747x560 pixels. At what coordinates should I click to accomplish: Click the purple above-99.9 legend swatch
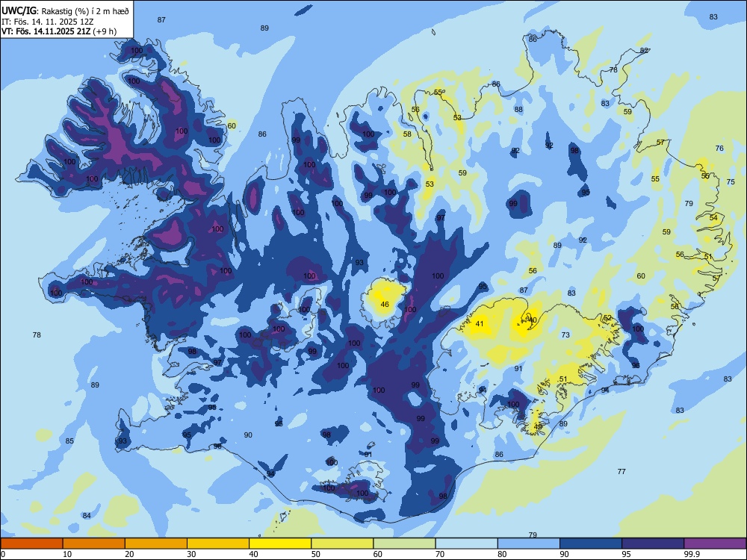click(x=715, y=544)
